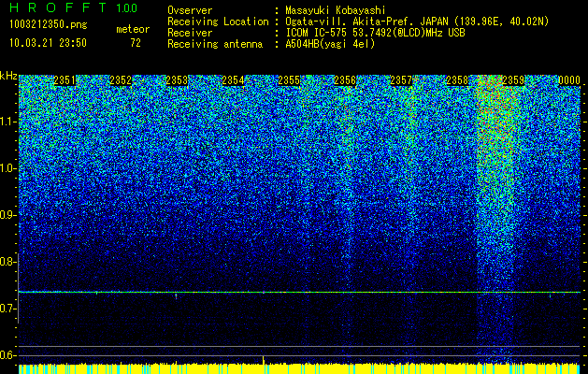Click the Receiving Location label
This screenshot has height=374, width=588.
[218, 22]
